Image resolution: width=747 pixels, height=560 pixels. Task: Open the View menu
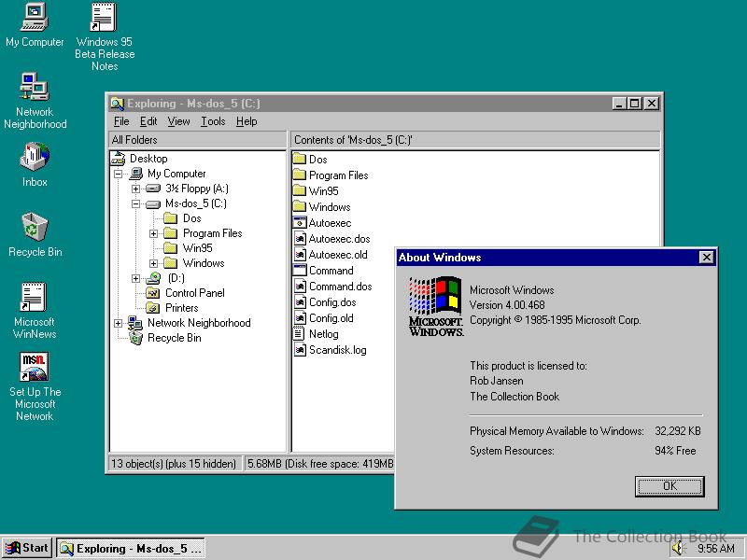click(178, 121)
